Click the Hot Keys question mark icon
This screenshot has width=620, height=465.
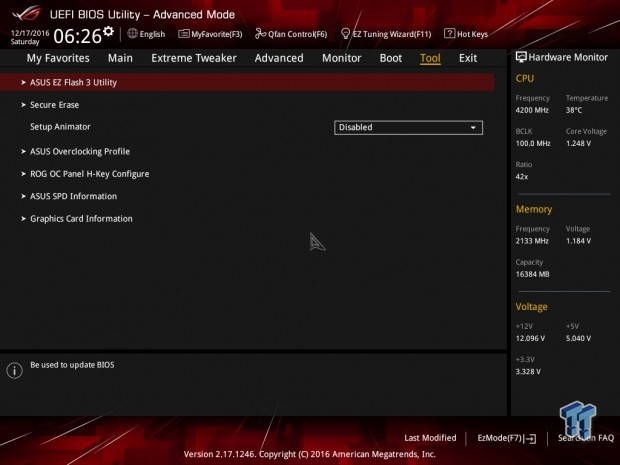pyautogui.click(x=449, y=33)
